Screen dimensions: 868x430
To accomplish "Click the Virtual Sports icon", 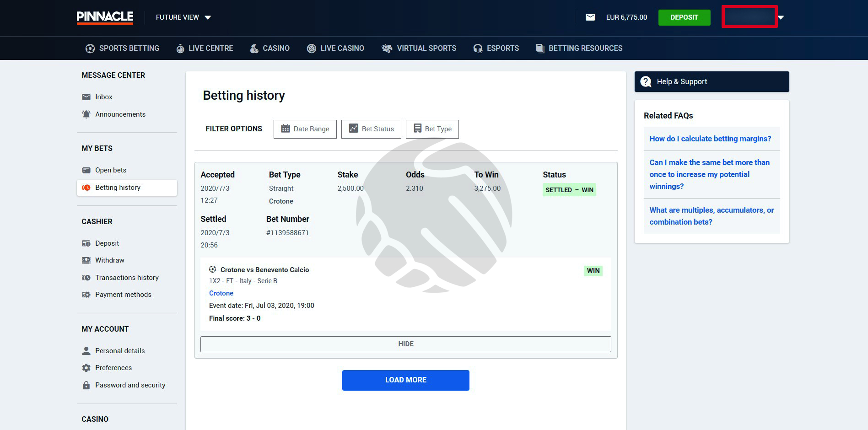I will [x=387, y=48].
